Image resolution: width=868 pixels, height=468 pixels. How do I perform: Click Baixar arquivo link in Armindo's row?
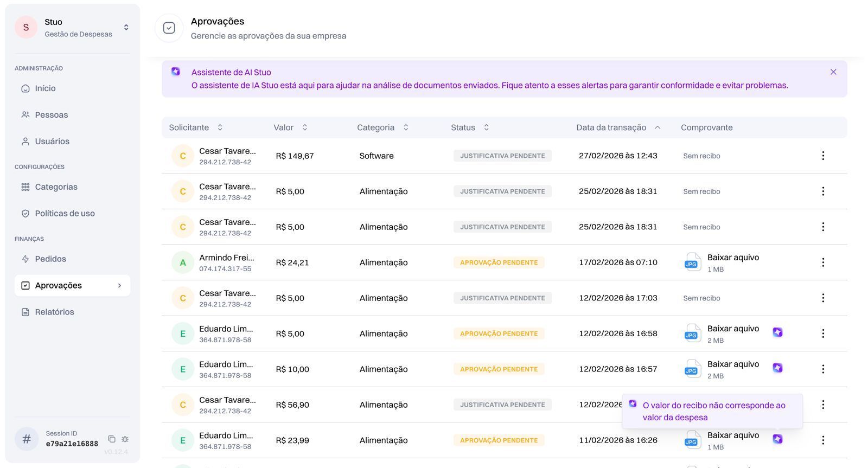pos(732,258)
